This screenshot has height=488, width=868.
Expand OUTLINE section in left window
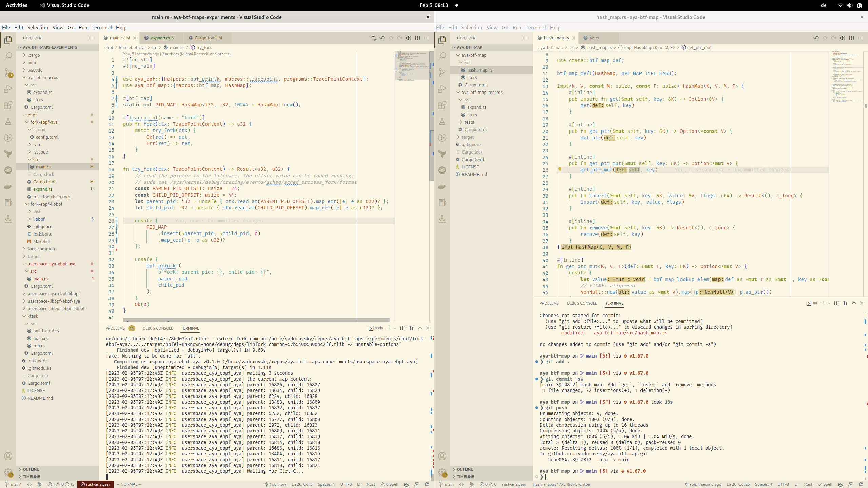coord(58,469)
